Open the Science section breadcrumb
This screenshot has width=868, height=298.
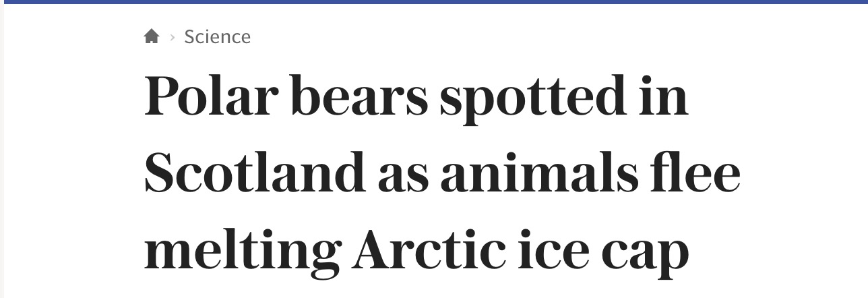point(218,37)
